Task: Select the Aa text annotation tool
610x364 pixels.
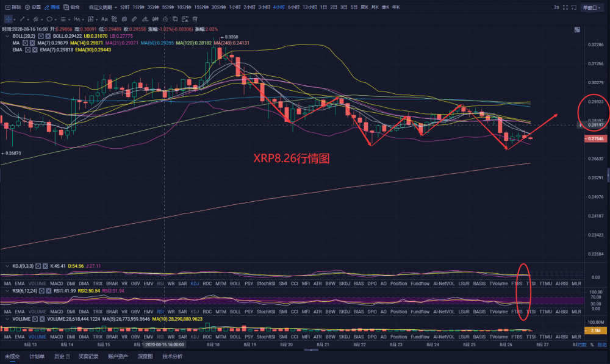Action: (104, 19)
